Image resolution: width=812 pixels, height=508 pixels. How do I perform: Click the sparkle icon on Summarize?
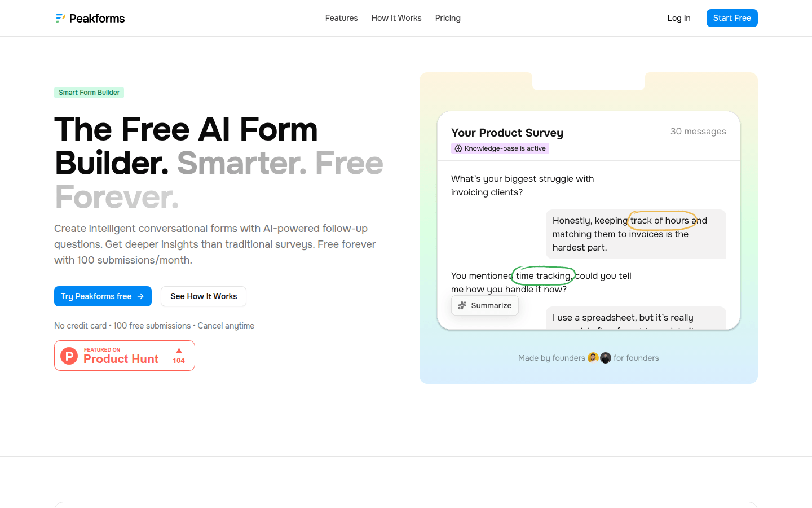pyautogui.click(x=462, y=305)
